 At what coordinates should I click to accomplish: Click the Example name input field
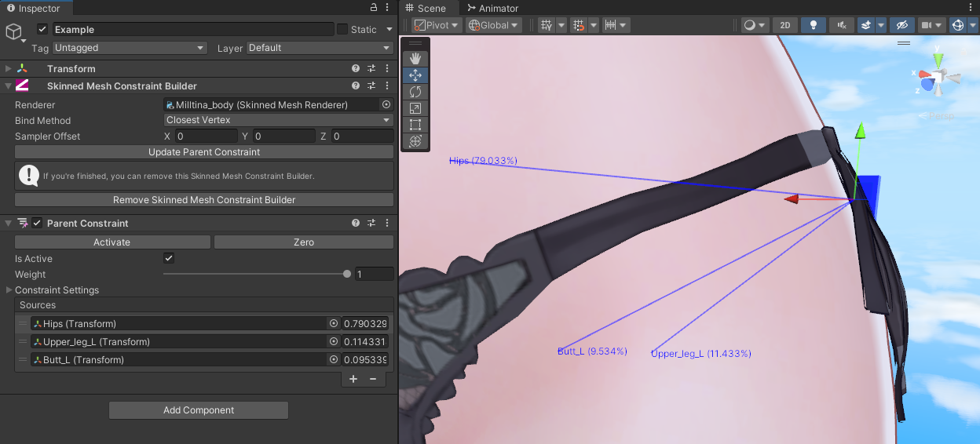coord(193,29)
